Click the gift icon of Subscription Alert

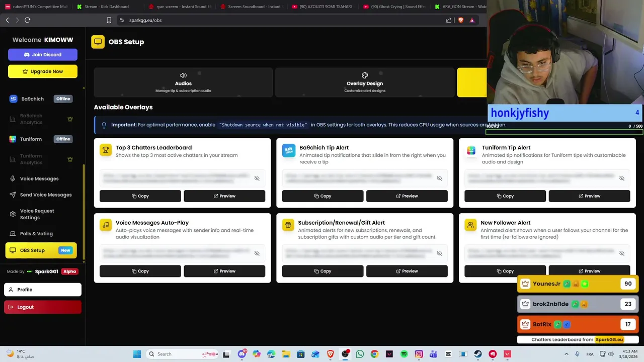[x=288, y=225]
